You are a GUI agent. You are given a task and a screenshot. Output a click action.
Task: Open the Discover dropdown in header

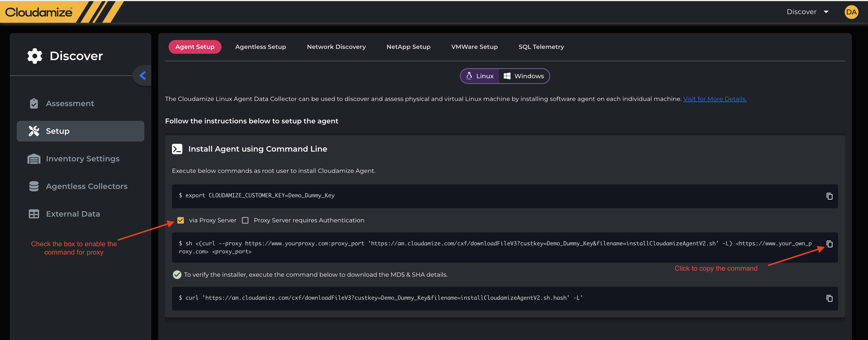point(807,12)
